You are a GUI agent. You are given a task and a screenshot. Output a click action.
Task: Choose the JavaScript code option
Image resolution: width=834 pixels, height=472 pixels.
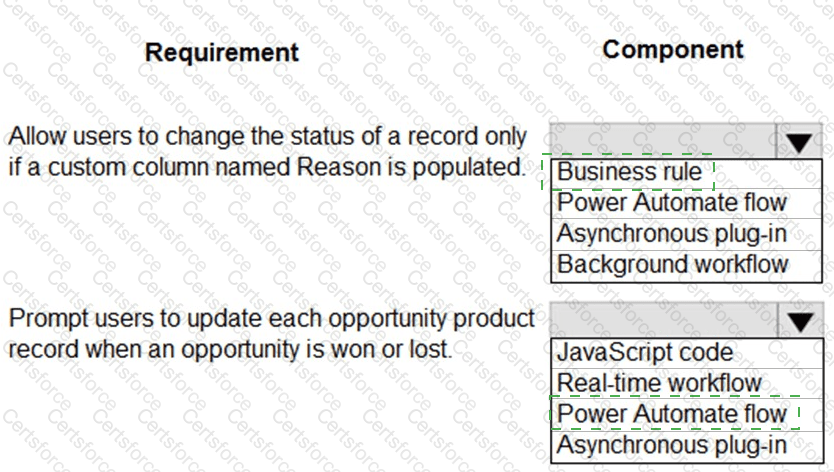pos(644,352)
